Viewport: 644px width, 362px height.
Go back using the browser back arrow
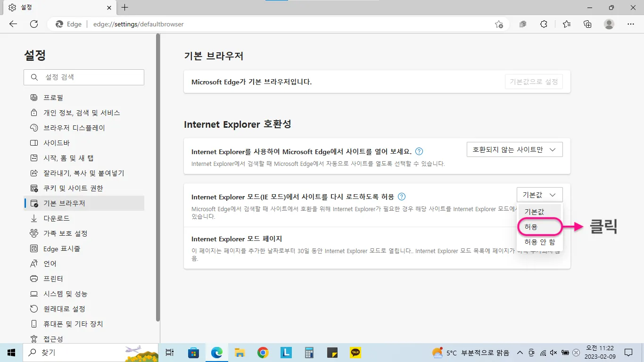(x=13, y=24)
